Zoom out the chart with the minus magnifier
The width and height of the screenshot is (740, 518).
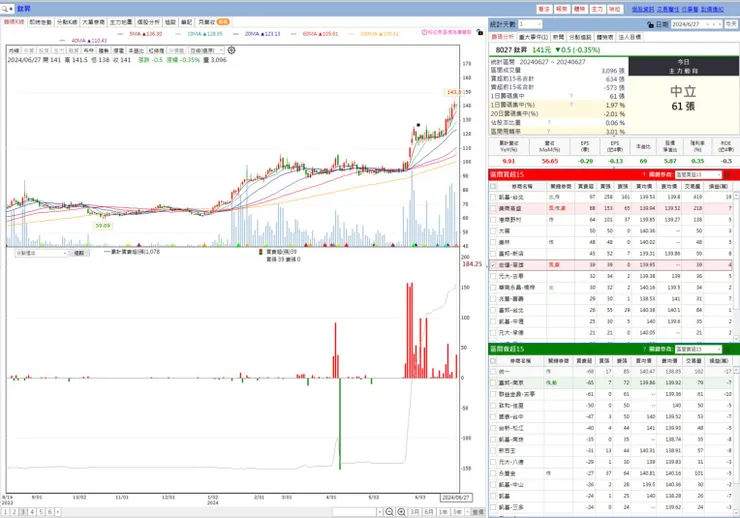(389, 512)
